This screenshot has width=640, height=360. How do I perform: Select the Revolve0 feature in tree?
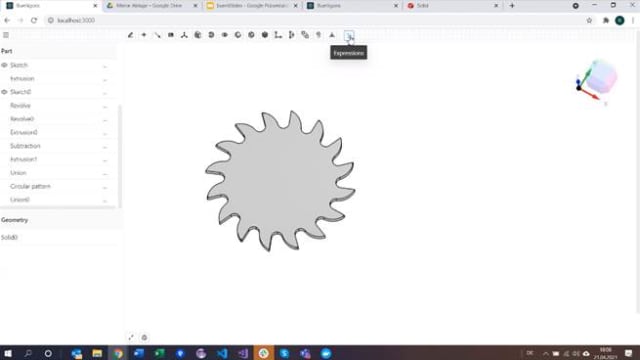(x=22, y=119)
